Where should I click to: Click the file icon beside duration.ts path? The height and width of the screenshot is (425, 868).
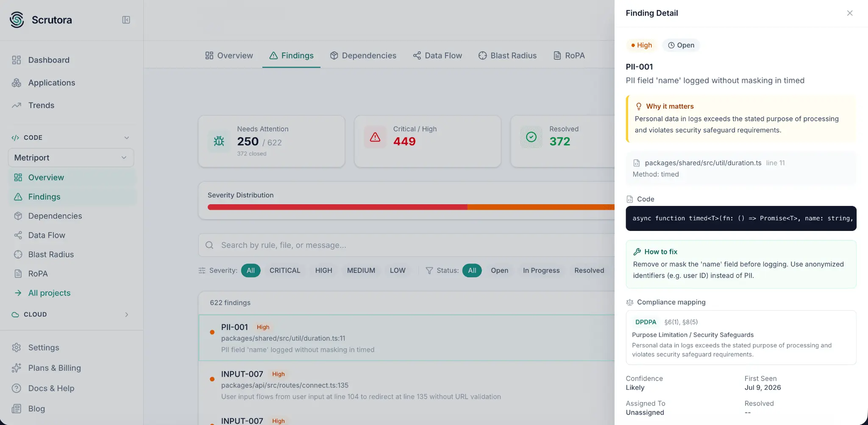[x=636, y=163]
